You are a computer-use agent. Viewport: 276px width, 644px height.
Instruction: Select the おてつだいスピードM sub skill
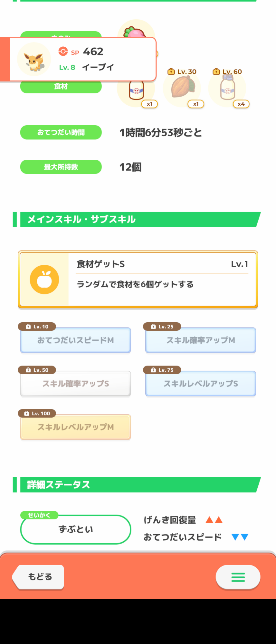[76, 340]
